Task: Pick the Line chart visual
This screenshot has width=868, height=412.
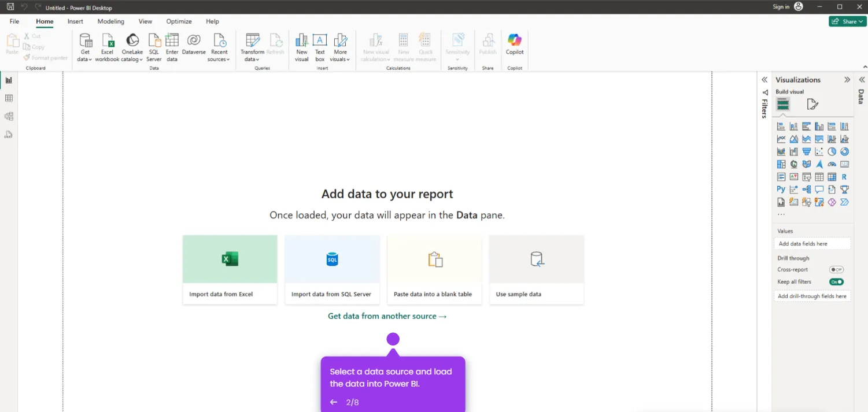Action: pos(781,139)
